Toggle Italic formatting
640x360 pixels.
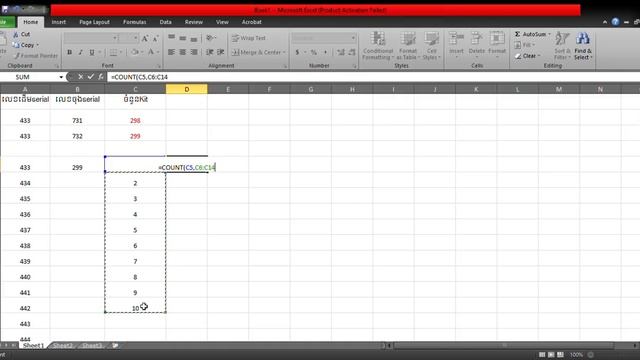(80, 52)
